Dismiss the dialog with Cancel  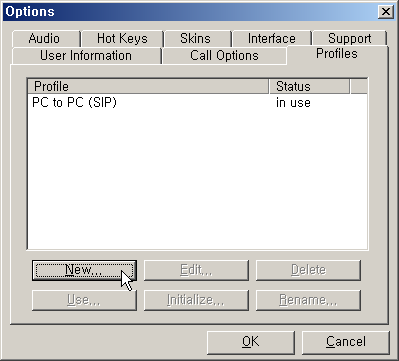click(346, 342)
